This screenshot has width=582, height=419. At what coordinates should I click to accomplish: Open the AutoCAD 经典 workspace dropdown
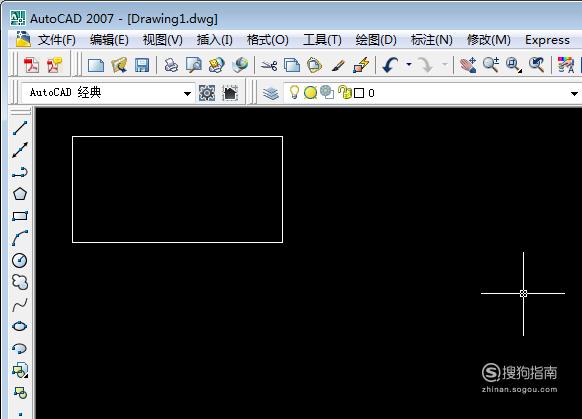(187, 93)
